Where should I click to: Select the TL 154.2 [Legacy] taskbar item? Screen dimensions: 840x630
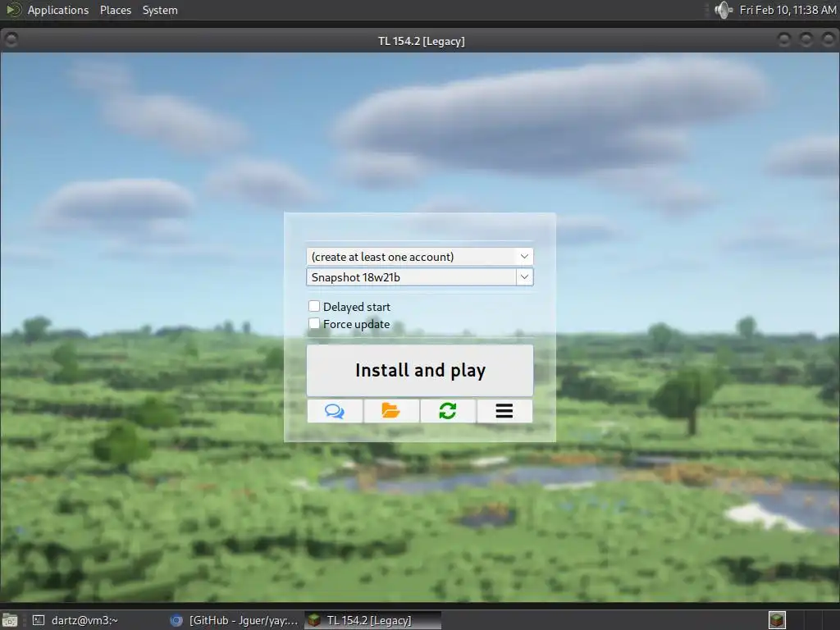[x=373, y=620]
